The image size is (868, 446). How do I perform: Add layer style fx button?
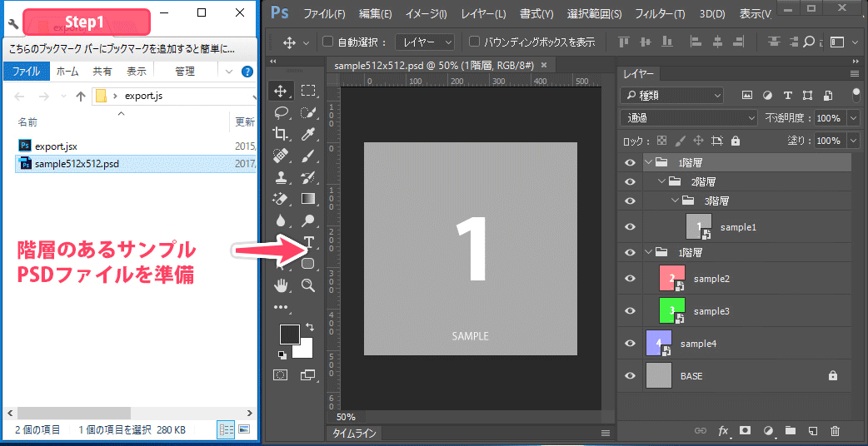(x=724, y=430)
